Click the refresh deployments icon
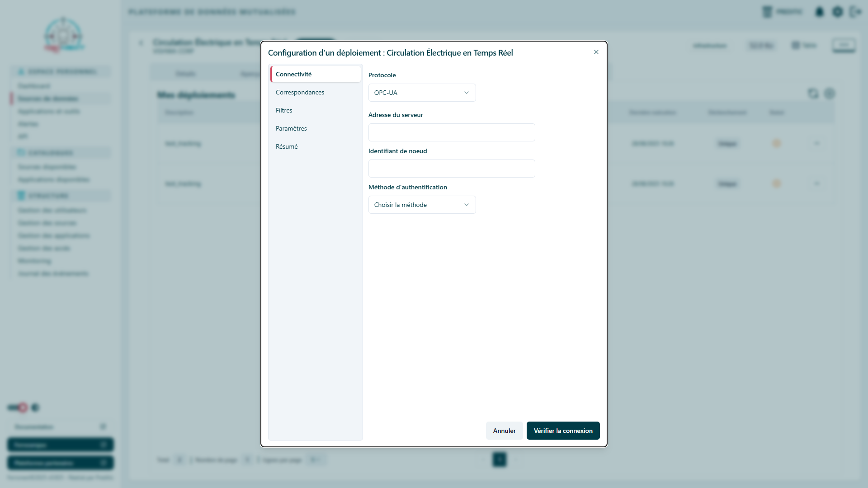The width and height of the screenshot is (868, 488). click(813, 94)
